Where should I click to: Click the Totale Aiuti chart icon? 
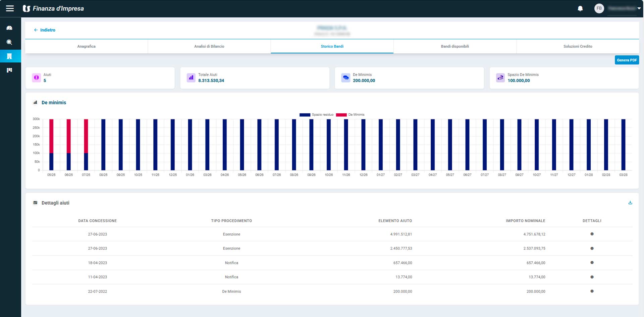click(191, 77)
